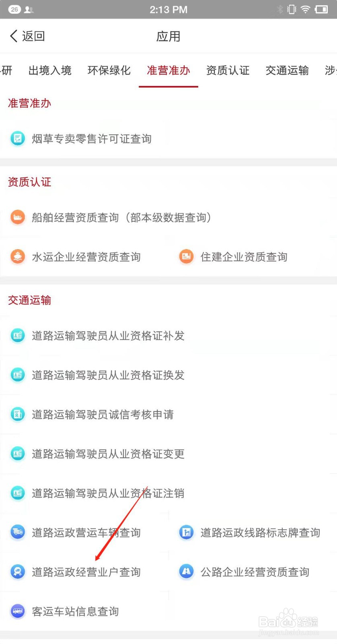Screen dimensions: 337x644
Task: Switch to the 环保绿化 tab
Action: pyautogui.click(x=109, y=70)
